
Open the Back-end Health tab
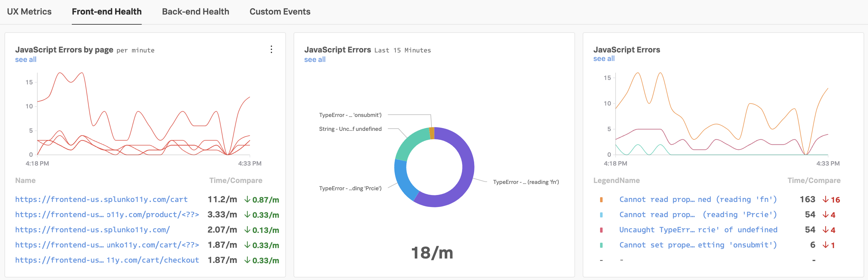tap(195, 12)
